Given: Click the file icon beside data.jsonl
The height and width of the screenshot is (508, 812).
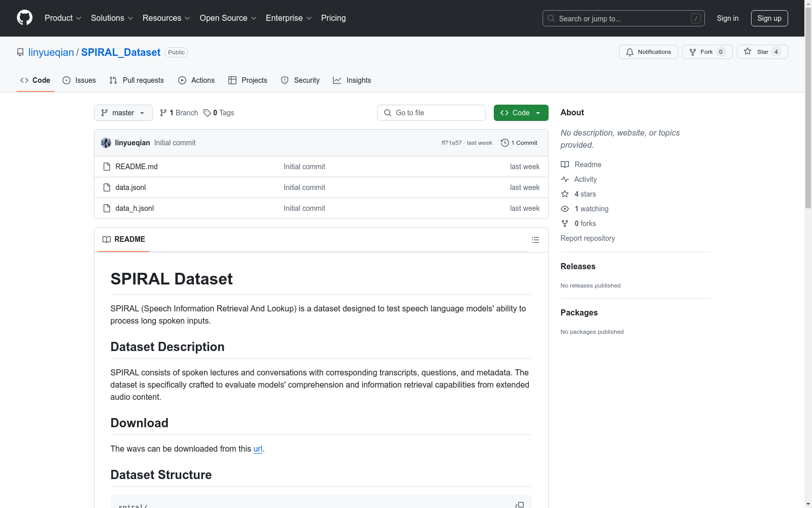Looking at the screenshot, I should [x=107, y=187].
